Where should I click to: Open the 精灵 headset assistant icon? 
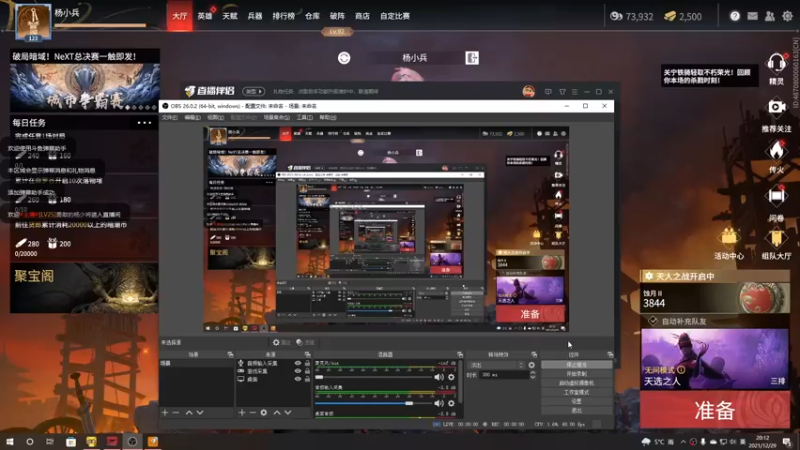tap(776, 63)
